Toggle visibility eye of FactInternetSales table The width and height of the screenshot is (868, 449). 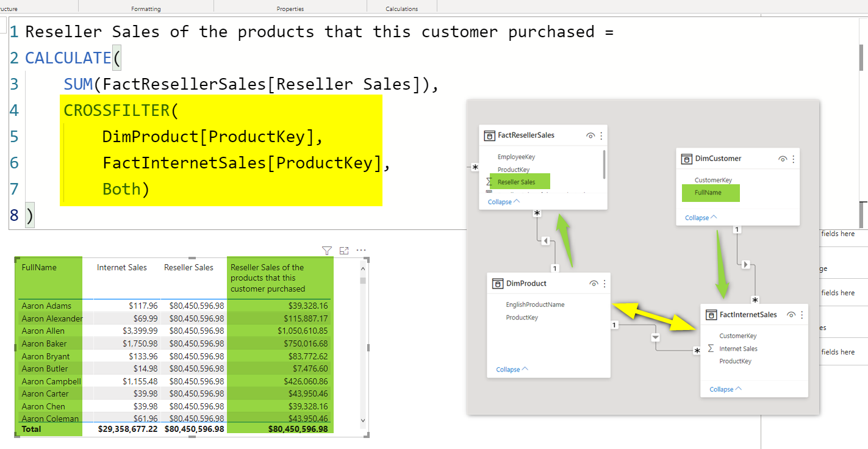[791, 315]
